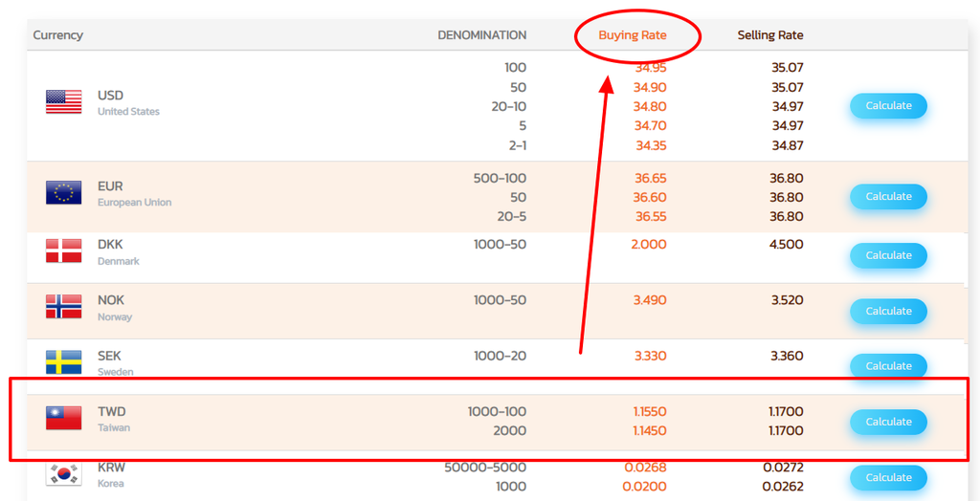
Task: Click the Sweden flag icon
Action: click(x=64, y=362)
